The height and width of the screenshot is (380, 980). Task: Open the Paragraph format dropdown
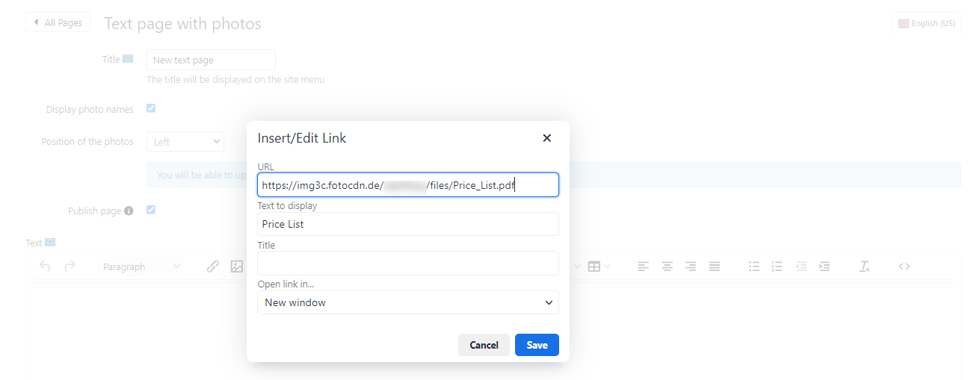click(x=141, y=267)
